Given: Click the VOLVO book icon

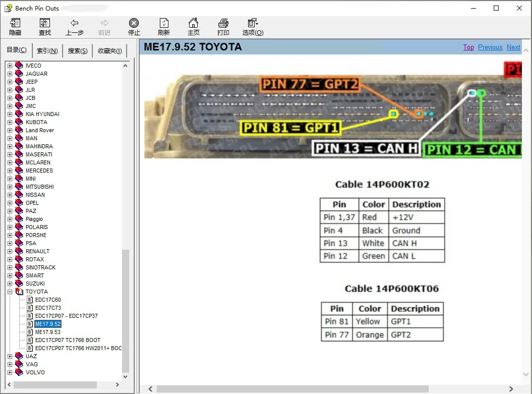Looking at the screenshot, I should 19,372.
